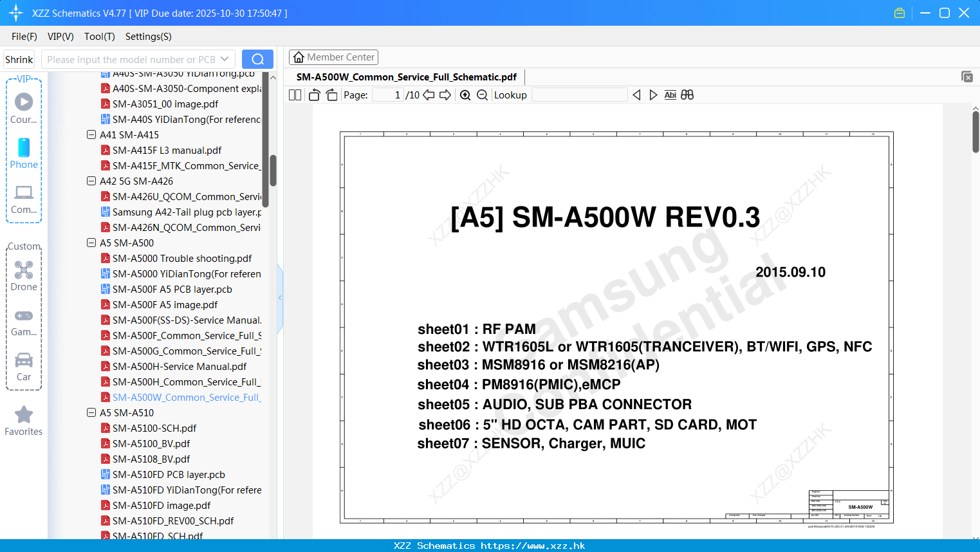Open SM-A5000 YiDianTong reference file
This screenshot has height=552, width=980.
(x=181, y=273)
